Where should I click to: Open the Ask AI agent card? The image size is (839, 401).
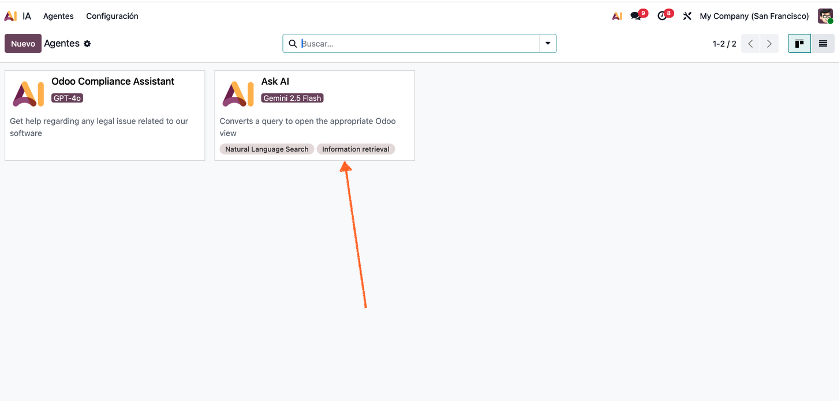pyautogui.click(x=314, y=115)
